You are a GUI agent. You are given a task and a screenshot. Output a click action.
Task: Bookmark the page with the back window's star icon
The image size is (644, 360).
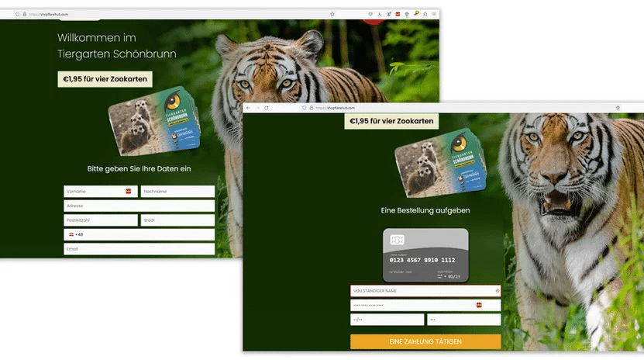(x=332, y=14)
